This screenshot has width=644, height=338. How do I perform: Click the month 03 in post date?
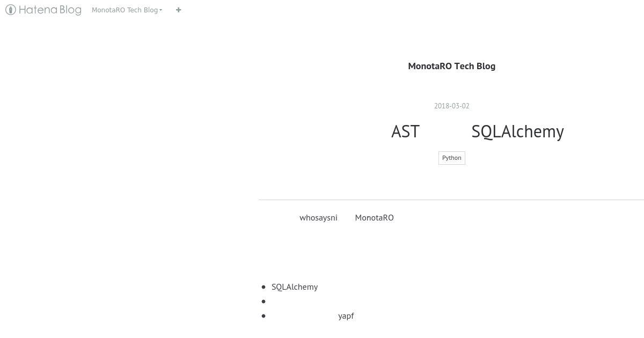tap(455, 106)
